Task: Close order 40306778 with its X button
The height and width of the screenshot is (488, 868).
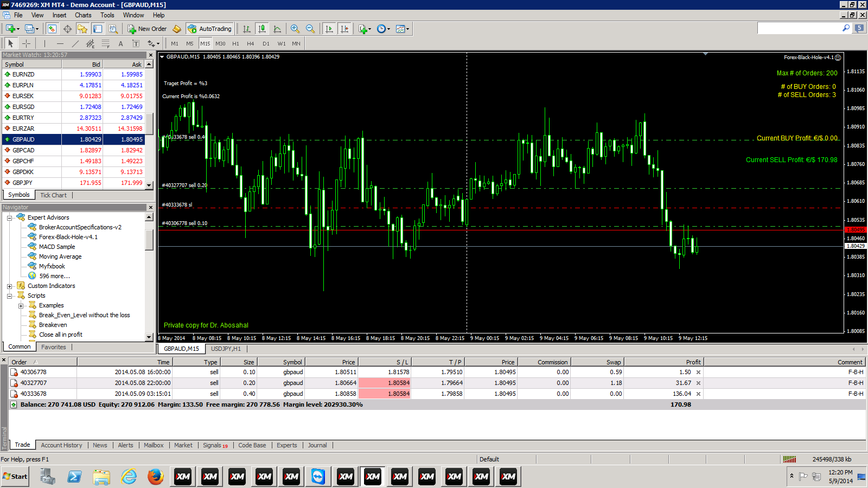Action: [x=698, y=372]
